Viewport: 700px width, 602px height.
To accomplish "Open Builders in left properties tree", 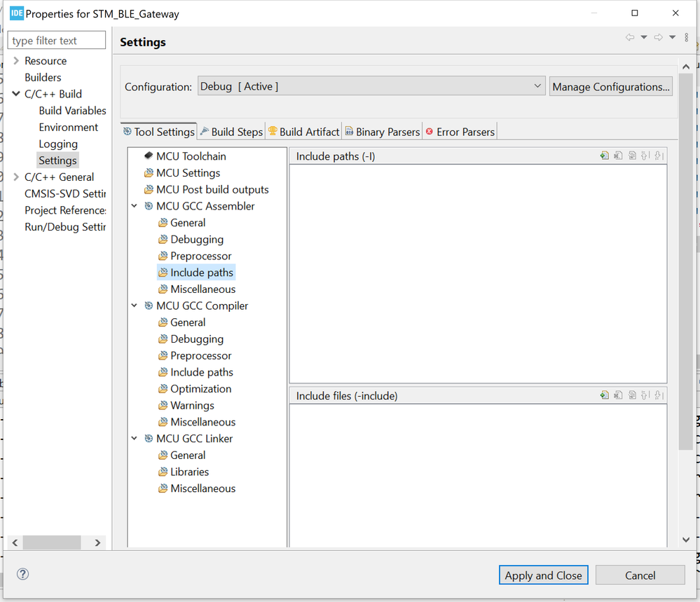I will (43, 77).
